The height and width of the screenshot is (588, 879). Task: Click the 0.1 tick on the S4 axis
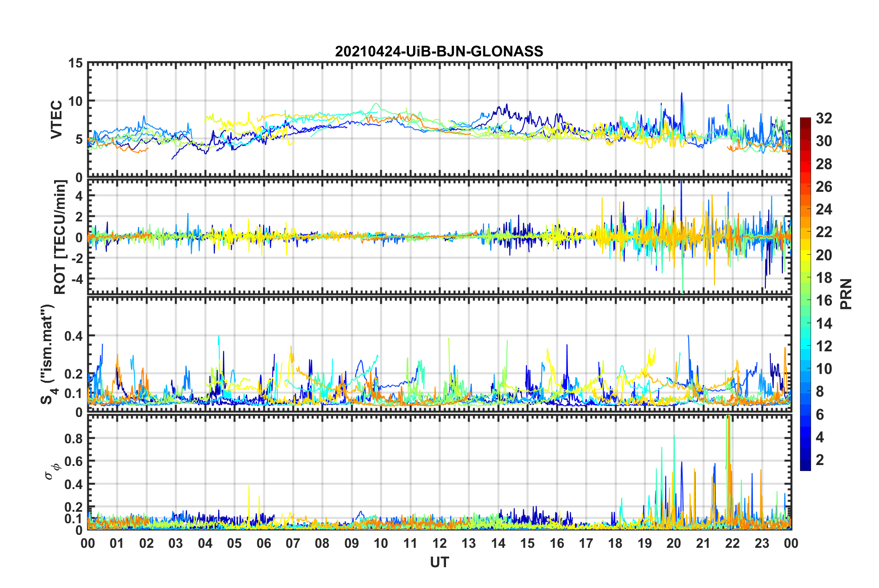[x=74, y=393]
